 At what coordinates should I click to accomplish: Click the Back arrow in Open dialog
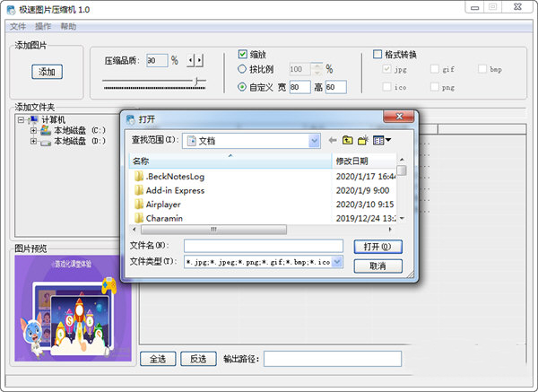pos(333,141)
